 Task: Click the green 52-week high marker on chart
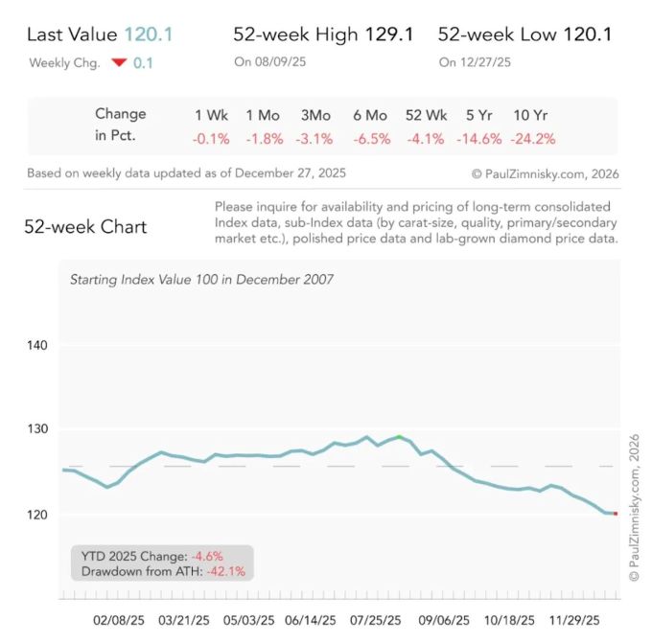399,437
